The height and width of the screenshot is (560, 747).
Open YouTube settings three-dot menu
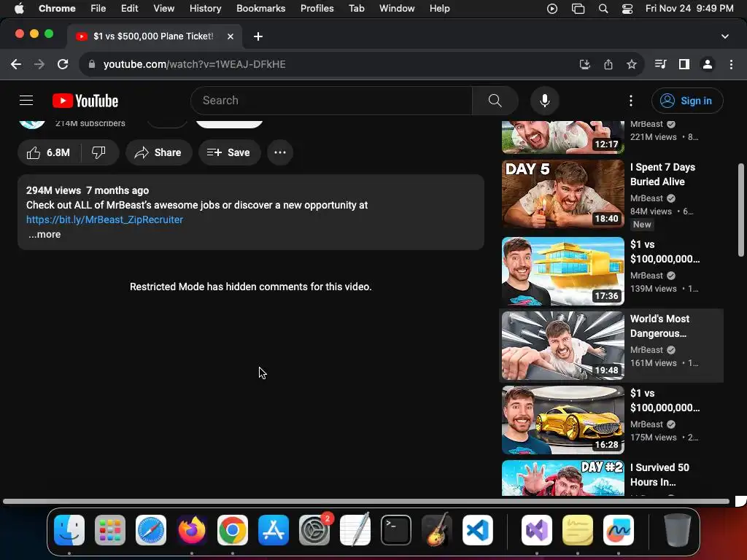click(631, 101)
